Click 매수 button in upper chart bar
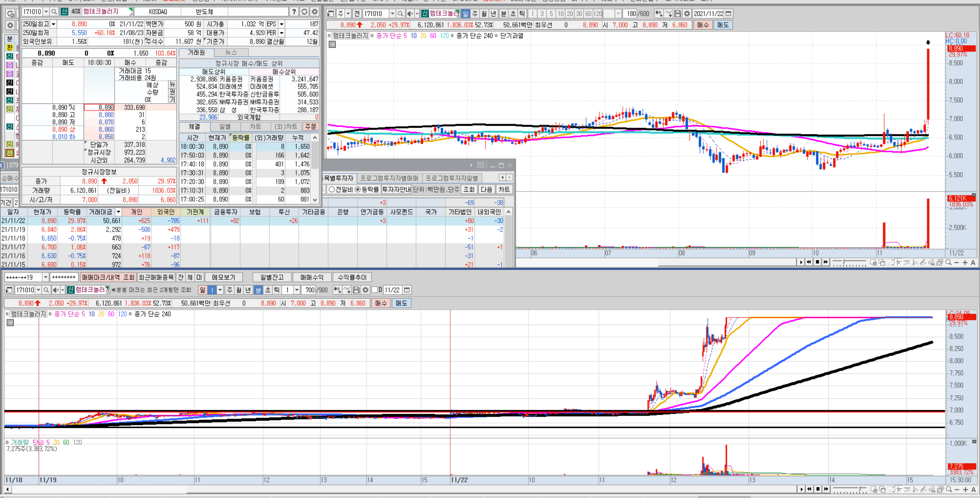 703,25
